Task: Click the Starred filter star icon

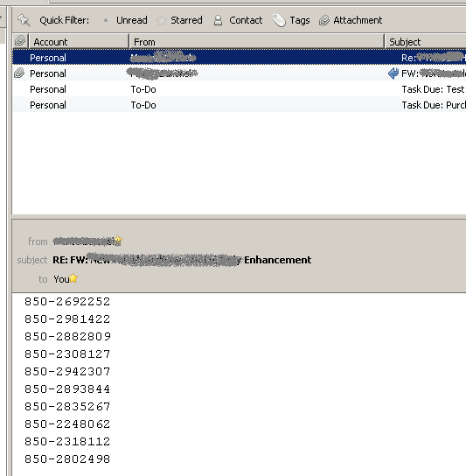Action: pos(162,20)
